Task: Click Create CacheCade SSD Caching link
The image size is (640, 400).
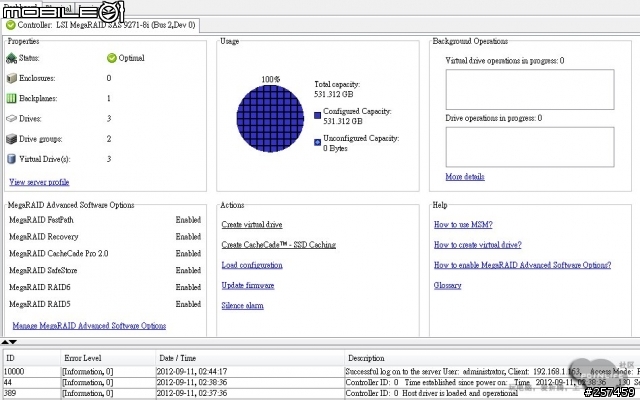Action: [x=278, y=245]
